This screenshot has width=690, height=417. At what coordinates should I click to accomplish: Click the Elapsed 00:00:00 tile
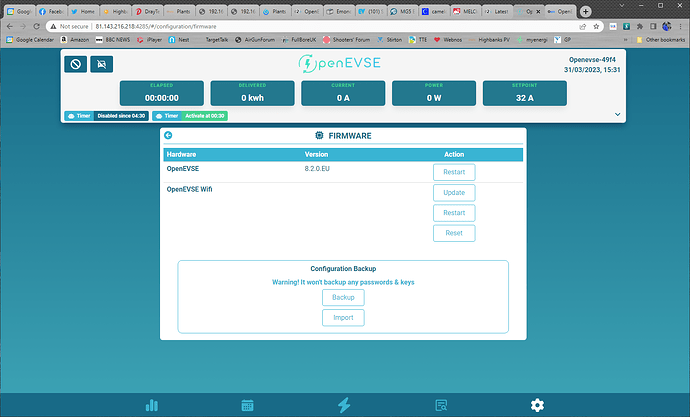coord(161,93)
